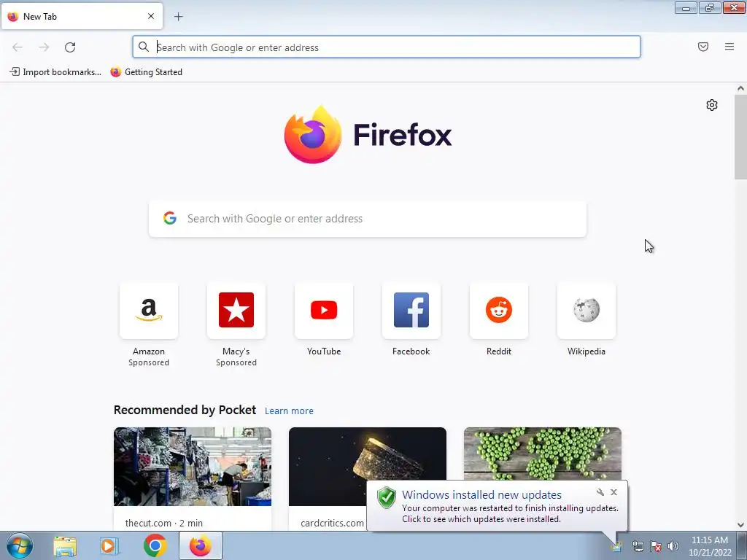The image size is (747, 560).
Task: Open a new tab with plus button
Action: click(178, 17)
